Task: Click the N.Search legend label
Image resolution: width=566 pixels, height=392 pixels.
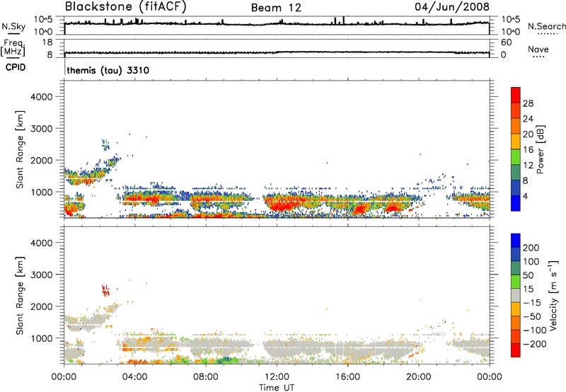Action: point(546,26)
